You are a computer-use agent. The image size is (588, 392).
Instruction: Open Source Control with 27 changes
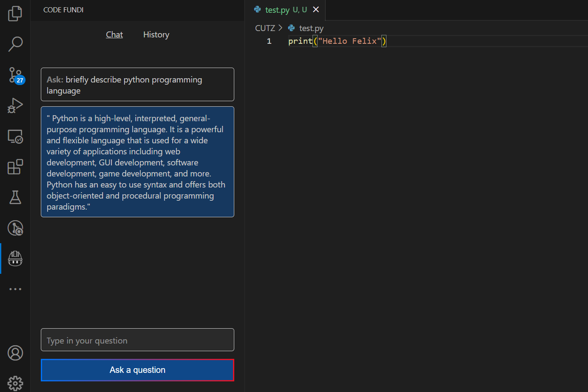pos(15,75)
